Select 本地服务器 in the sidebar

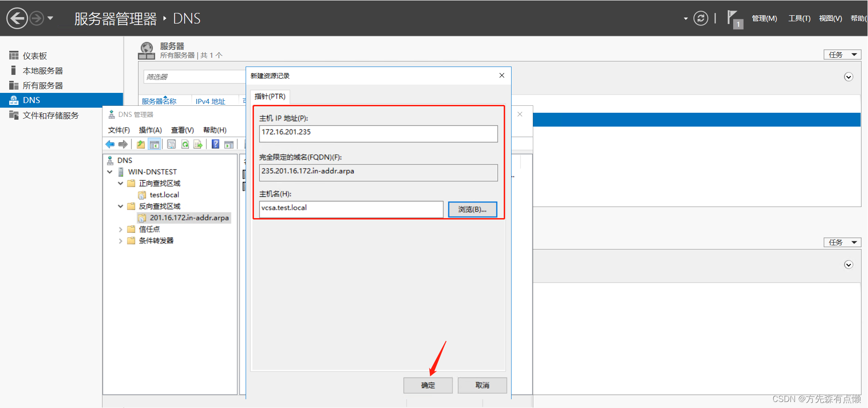point(42,71)
